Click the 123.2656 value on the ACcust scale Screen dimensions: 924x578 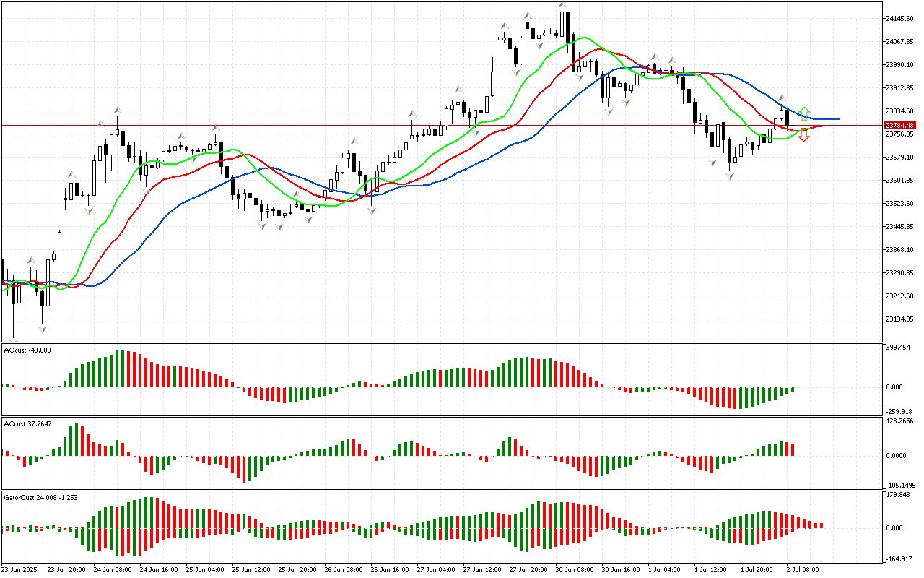tap(902, 420)
